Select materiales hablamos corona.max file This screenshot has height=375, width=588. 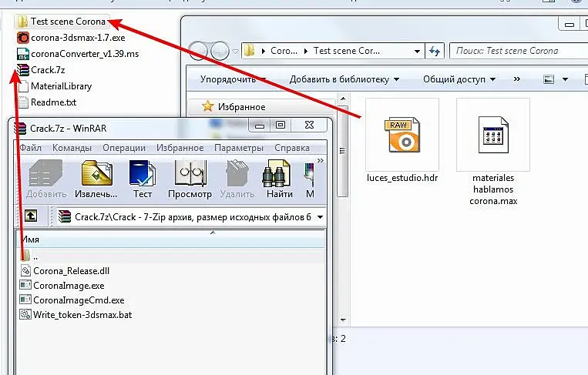[493, 152]
